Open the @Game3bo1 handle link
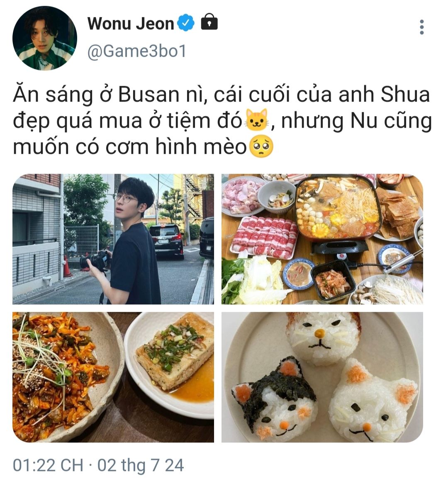Image resolution: width=448 pixels, height=486 pixels. click(x=137, y=51)
